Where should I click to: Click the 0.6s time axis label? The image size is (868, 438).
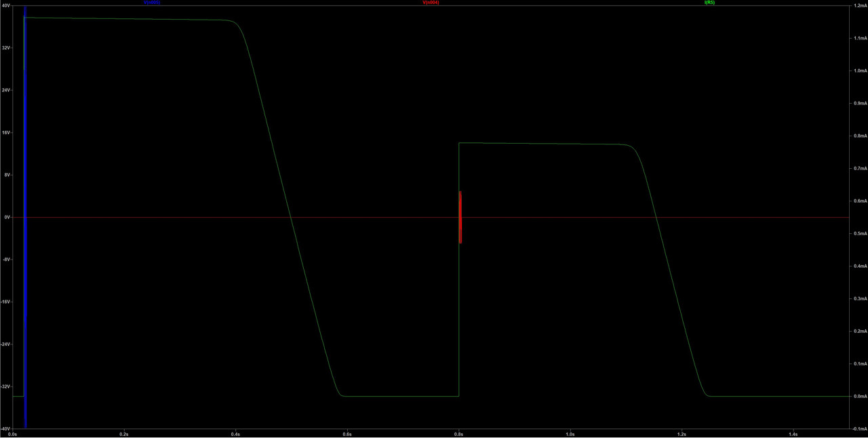pyautogui.click(x=347, y=434)
